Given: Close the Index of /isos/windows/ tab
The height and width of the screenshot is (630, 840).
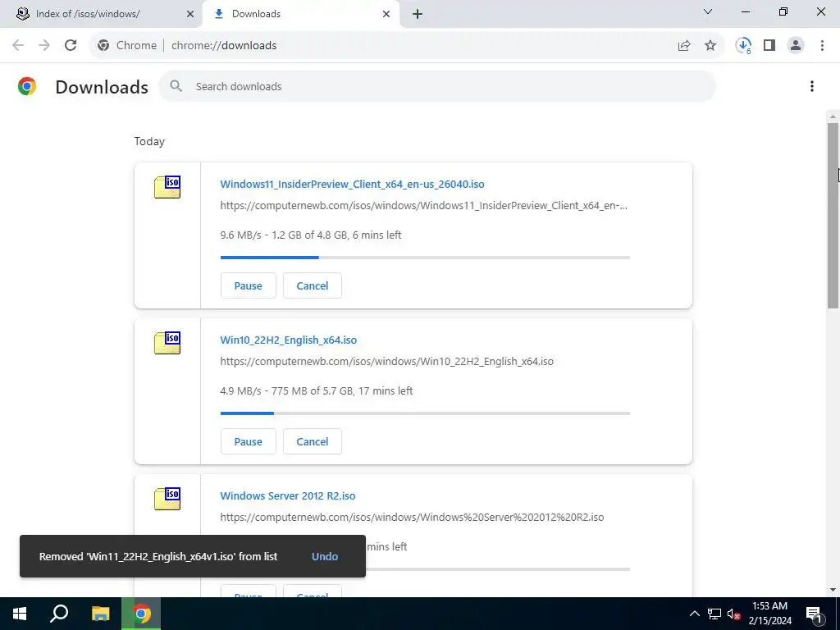Looking at the screenshot, I should coord(190,14).
